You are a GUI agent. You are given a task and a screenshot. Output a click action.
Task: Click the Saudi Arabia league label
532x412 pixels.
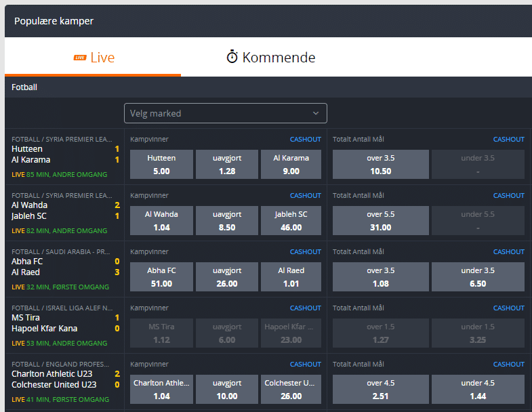(x=61, y=252)
